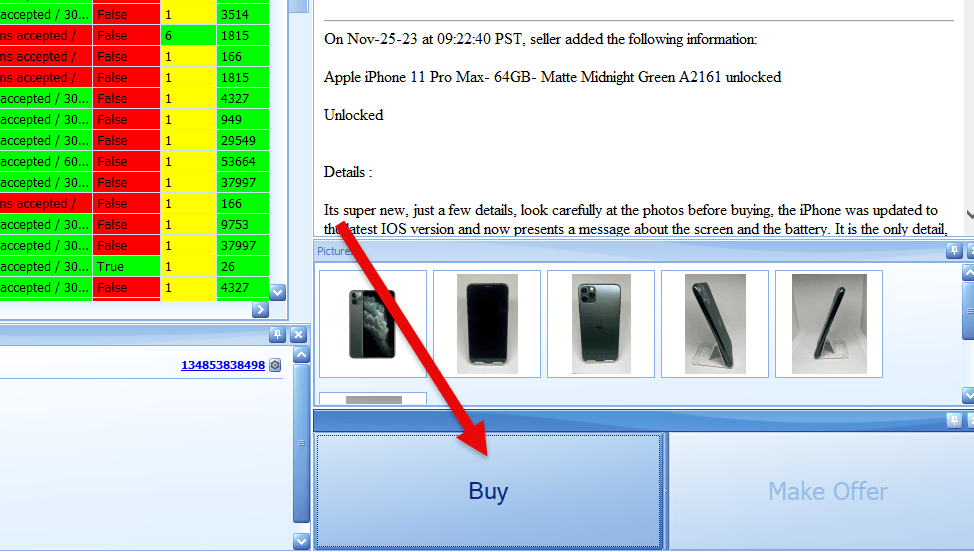This screenshot has height=552, width=974.
Task: Open the first thumbnail, iPhone front and back
Action: tap(373, 324)
